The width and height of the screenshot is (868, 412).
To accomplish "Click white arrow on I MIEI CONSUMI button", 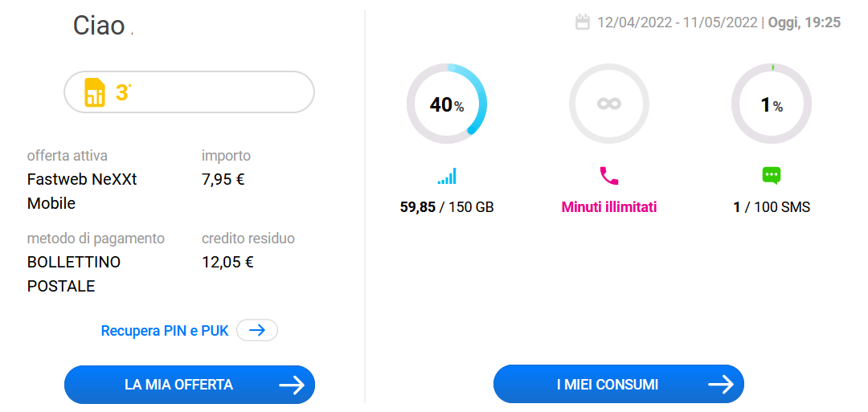I will tap(720, 385).
